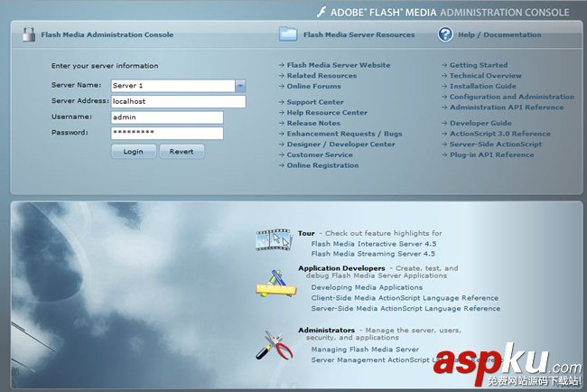Image resolution: width=587 pixels, height=392 pixels.
Task: Click the folder icon for Flash Media Server Resources
Action: 288,34
